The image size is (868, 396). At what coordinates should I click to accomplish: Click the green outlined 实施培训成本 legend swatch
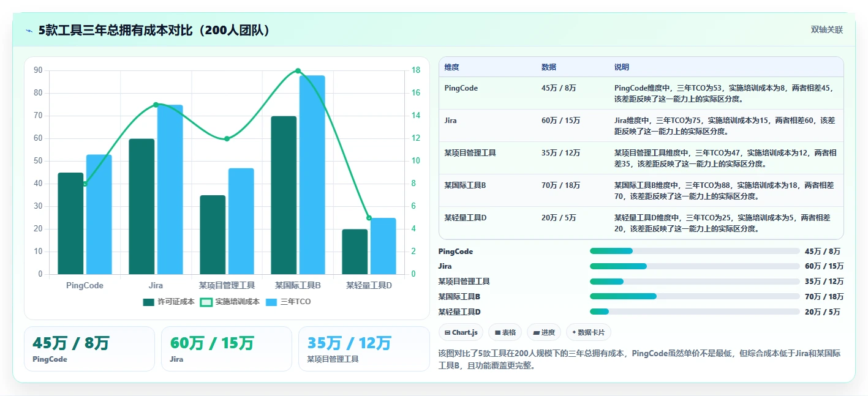[206, 302]
